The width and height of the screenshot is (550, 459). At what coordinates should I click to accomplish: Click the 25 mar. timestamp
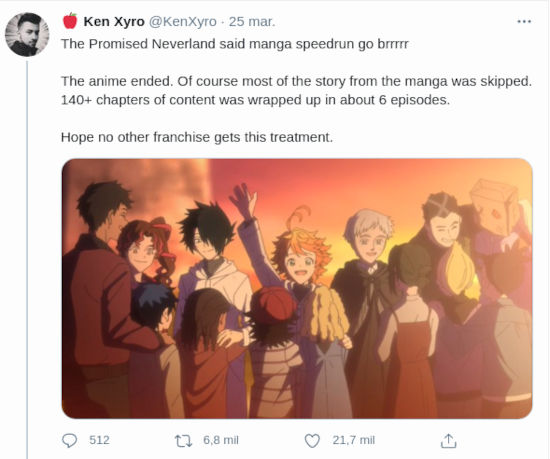click(252, 22)
